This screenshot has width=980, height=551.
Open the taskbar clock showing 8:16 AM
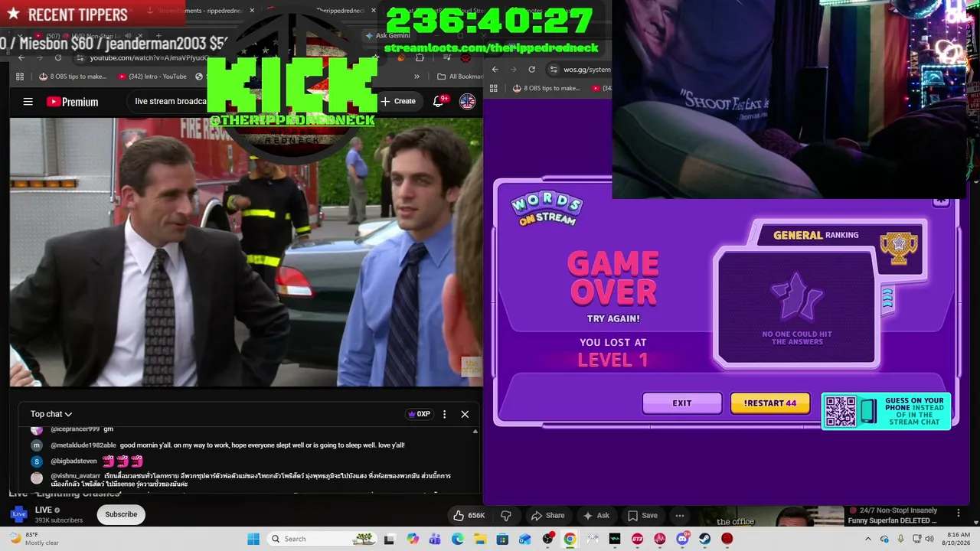pyautogui.click(x=958, y=539)
